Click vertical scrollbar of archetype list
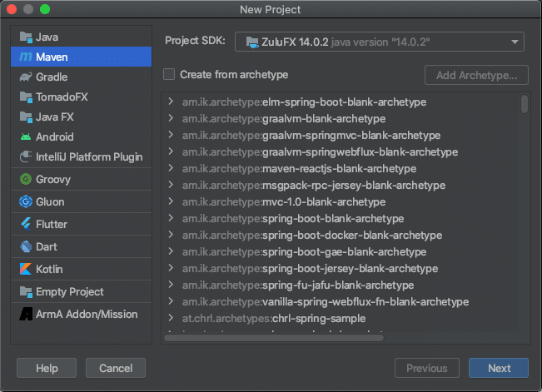The image size is (542, 392). [x=525, y=104]
